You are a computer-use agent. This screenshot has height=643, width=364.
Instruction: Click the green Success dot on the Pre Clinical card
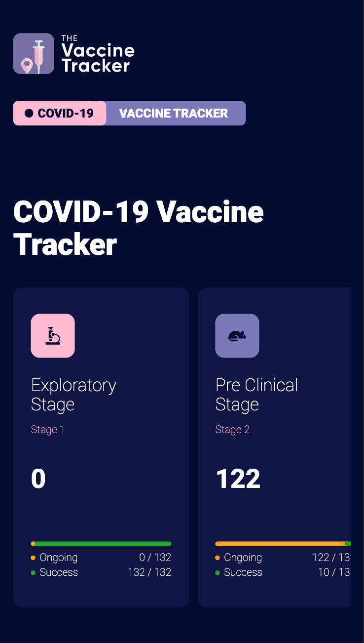[218, 572]
